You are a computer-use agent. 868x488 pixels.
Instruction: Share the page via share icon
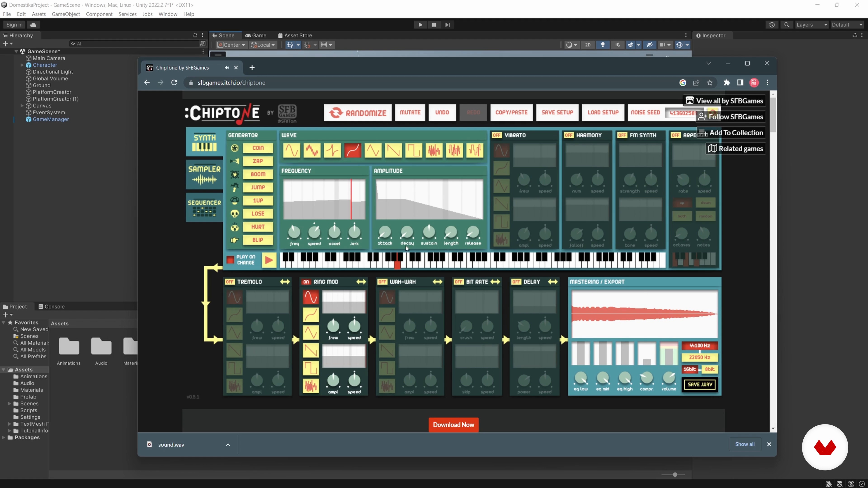point(696,82)
